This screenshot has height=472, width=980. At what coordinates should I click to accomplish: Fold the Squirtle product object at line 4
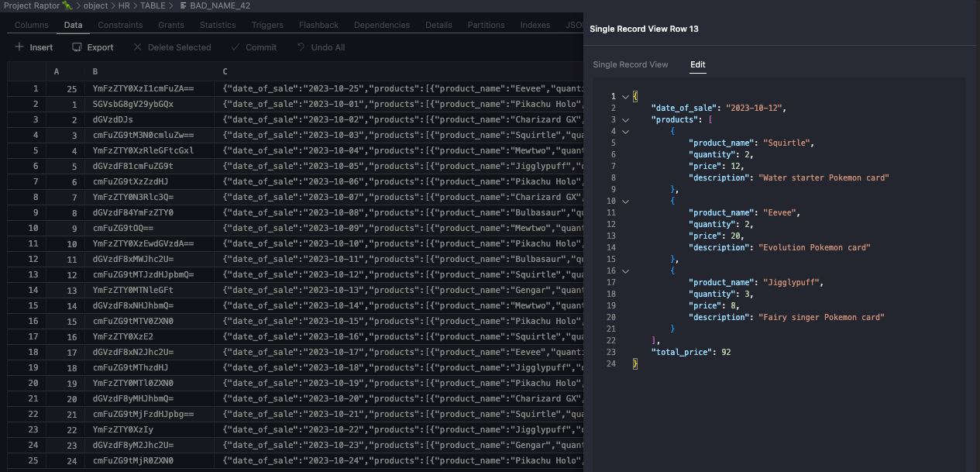click(x=625, y=132)
